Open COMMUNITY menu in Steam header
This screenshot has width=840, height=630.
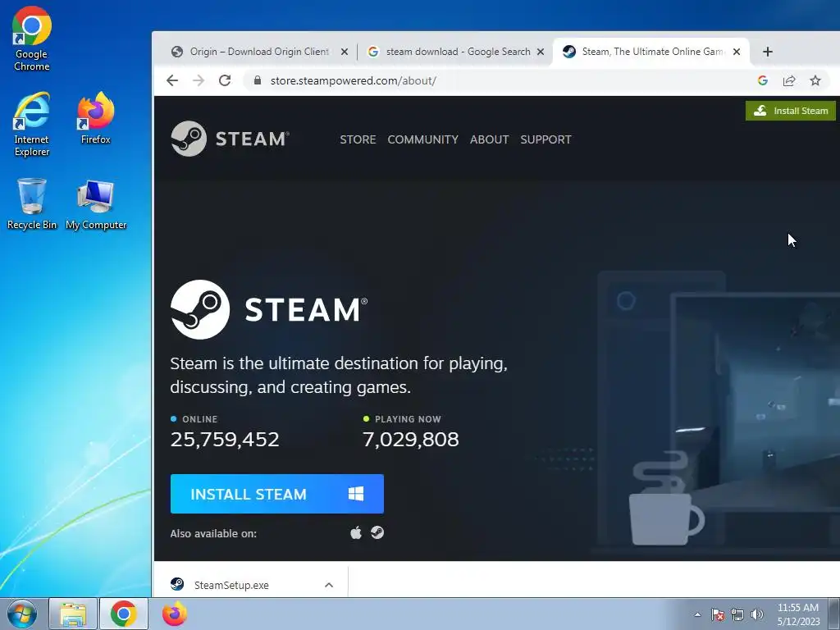tap(422, 139)
